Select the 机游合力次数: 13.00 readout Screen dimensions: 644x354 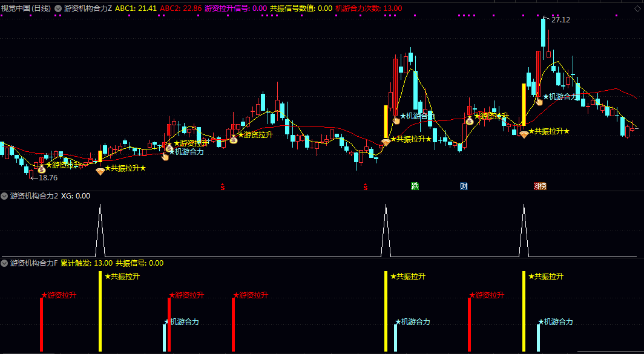(x=369, y=8)
